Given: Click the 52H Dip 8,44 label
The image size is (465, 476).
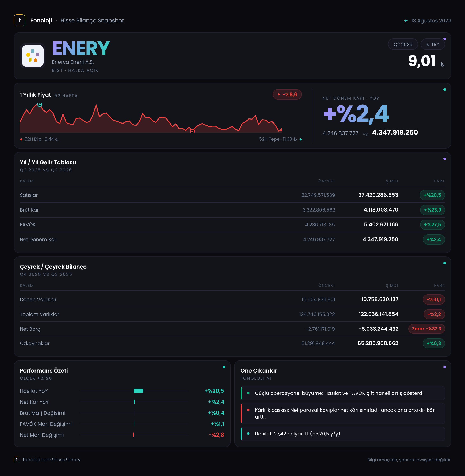Looking at the screenshot, I should tap(41, 139).
